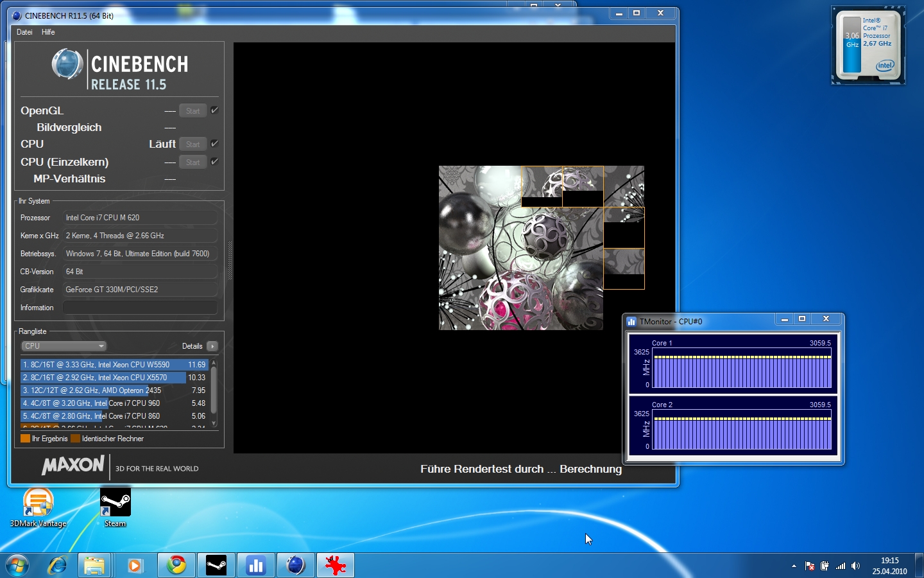Open the Steam desktop shortcut
The height and width of the screenshot is (578, 924).
pyautogui.click(x=116, y=503)
